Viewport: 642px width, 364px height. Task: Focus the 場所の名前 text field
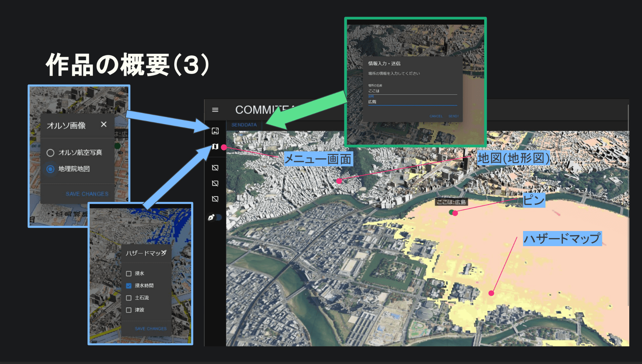412,91
